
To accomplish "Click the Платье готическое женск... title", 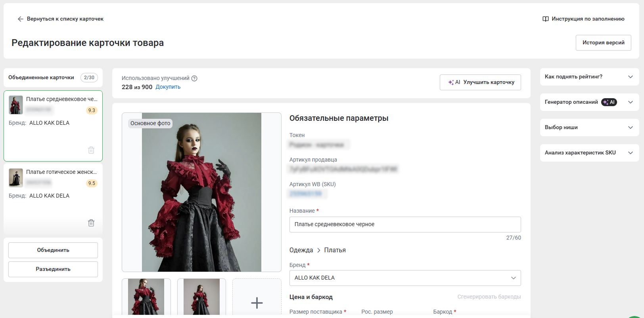I will coord(61,172).
